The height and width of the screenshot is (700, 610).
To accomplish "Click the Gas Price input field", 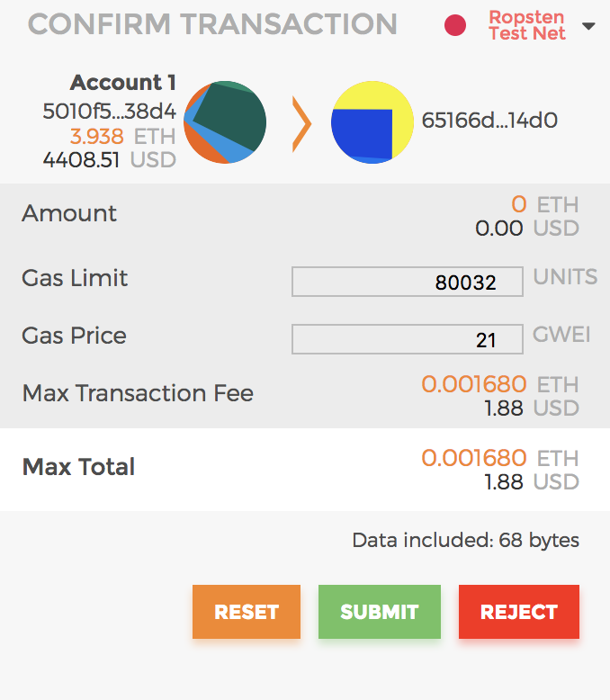I will click(408, 339).
